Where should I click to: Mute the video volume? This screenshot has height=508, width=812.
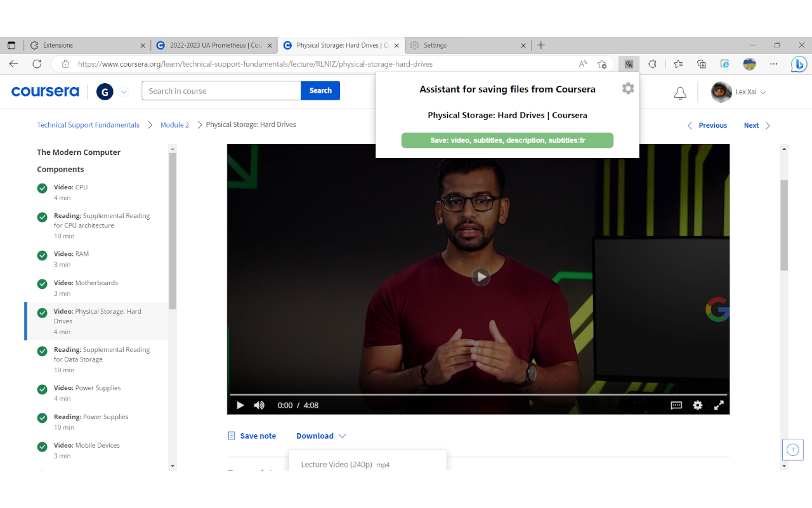(x=259, y=405)
